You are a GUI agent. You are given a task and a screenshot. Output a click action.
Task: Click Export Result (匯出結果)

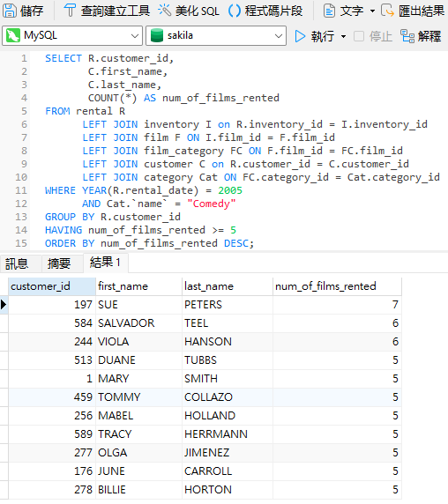coord(413,11)
